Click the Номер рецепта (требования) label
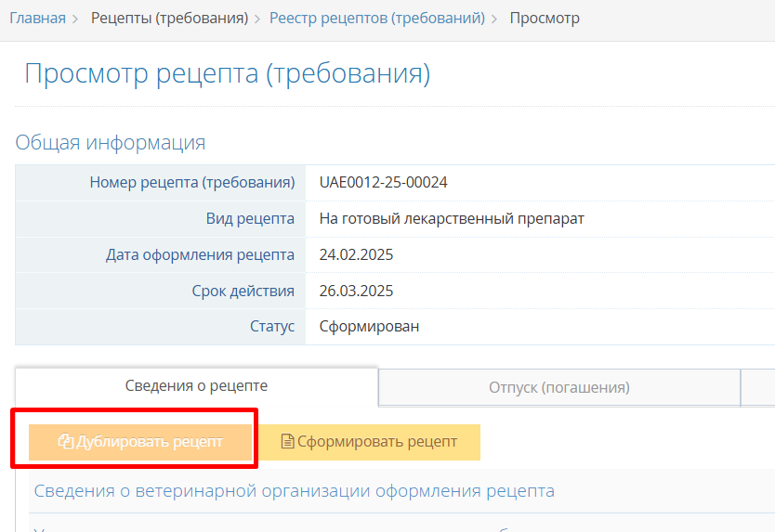Viewport: 775px width, 532px height. (x=191, y=183)
